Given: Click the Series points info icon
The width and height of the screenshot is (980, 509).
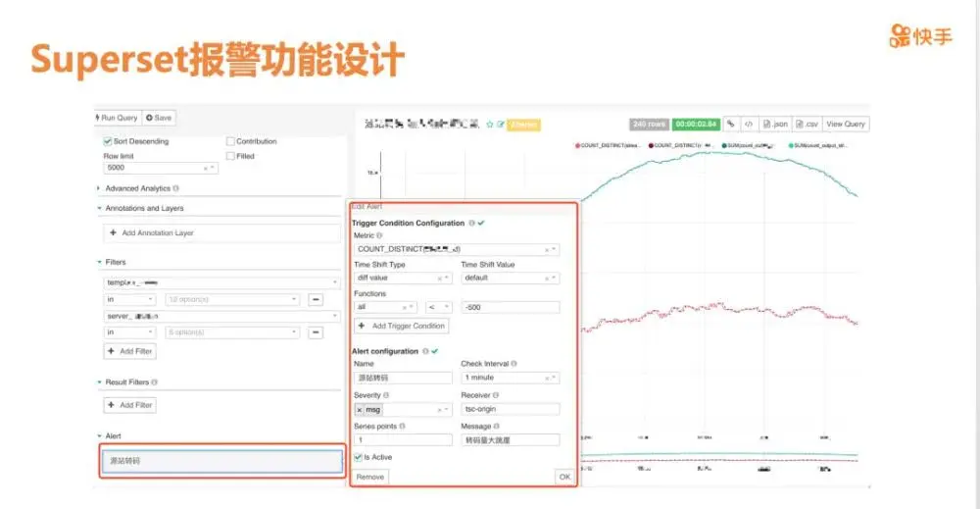Looking at the screenshot, I should 402,427.
